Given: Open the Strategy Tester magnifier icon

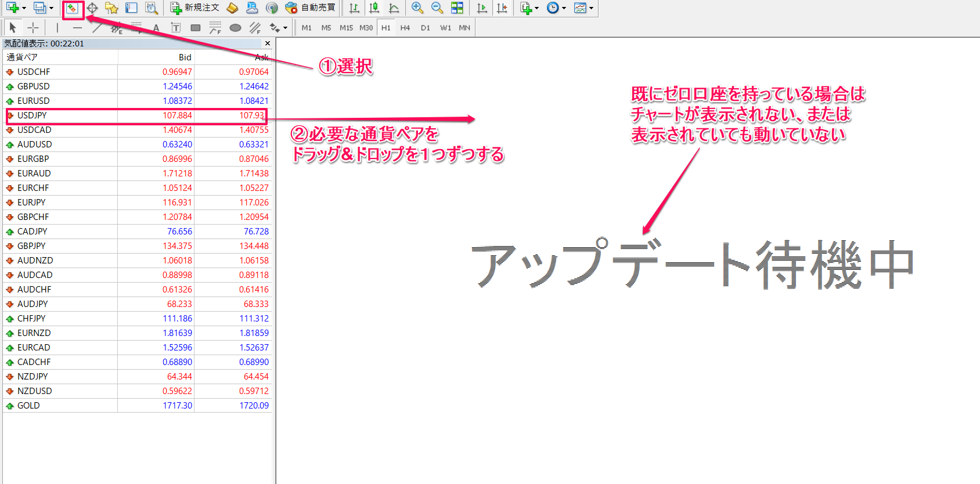Looking at the screenshot, I should [x=152, y=8].
